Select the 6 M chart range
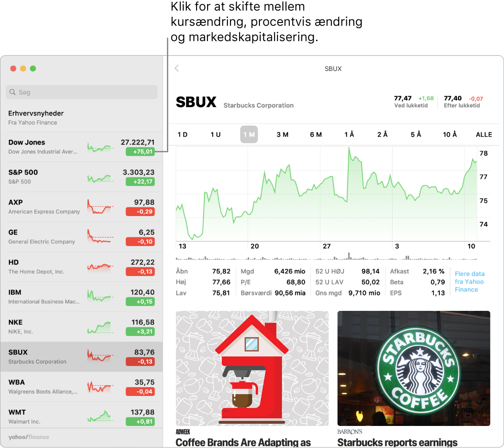 (316, 134)
